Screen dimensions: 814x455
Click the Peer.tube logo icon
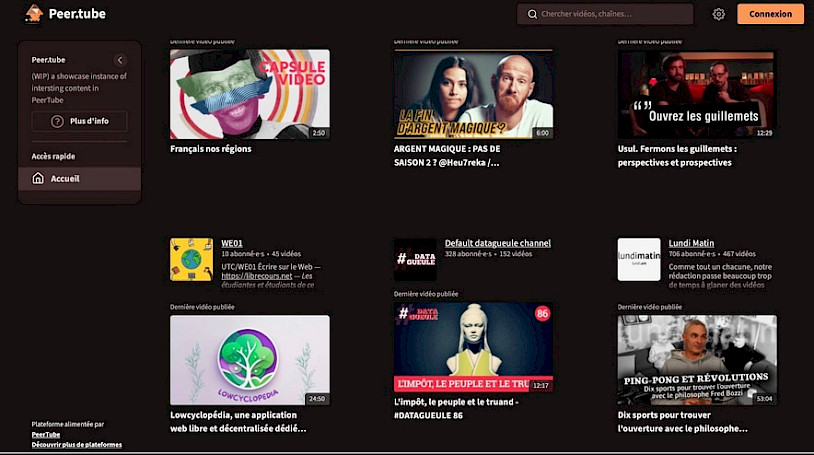coord(34,14)
